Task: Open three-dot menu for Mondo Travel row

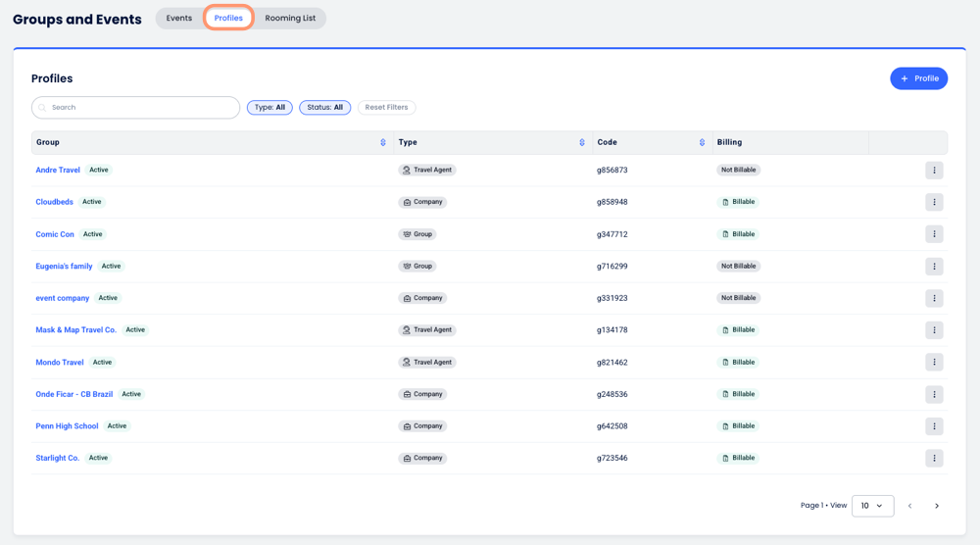Action: point(934,363)
